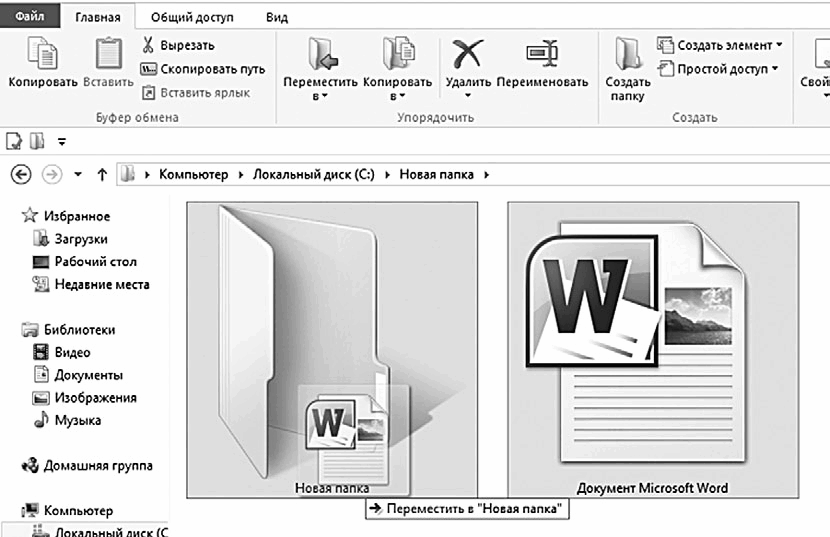Viewport: 830px width, 537px height.
Task: Open recent locations dropdown arrow
Action: pos(78,174)
